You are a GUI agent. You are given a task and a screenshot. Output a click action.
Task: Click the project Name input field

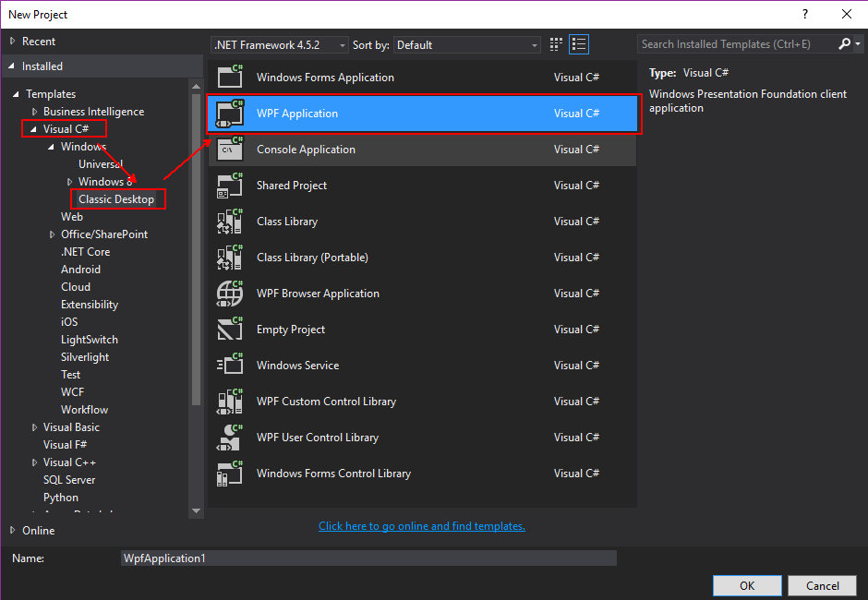[x=368, y=558]
